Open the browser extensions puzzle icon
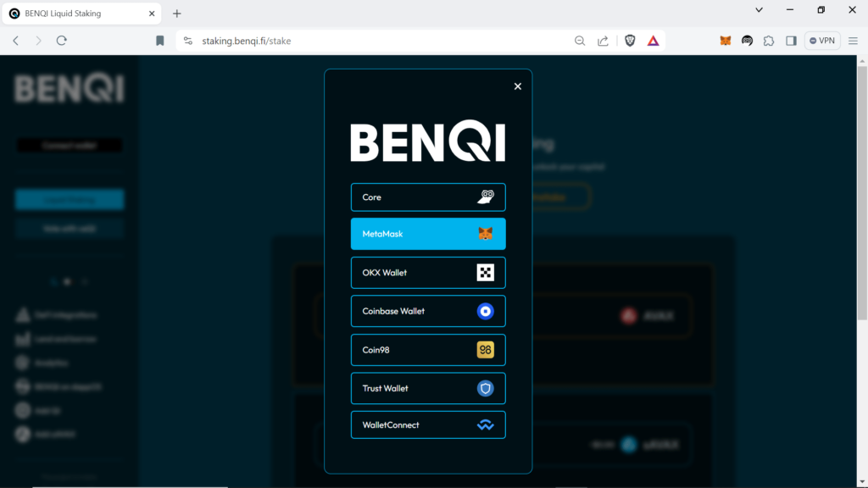This screenshot has width=868, height=488. pos(769,41)
